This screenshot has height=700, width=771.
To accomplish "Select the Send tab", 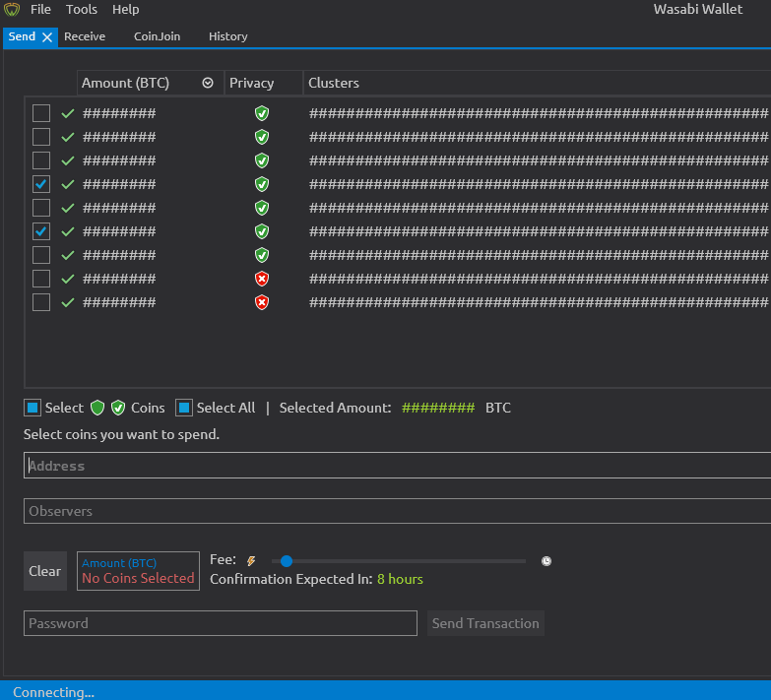I will pyautogui.click(x=22, y=36).
